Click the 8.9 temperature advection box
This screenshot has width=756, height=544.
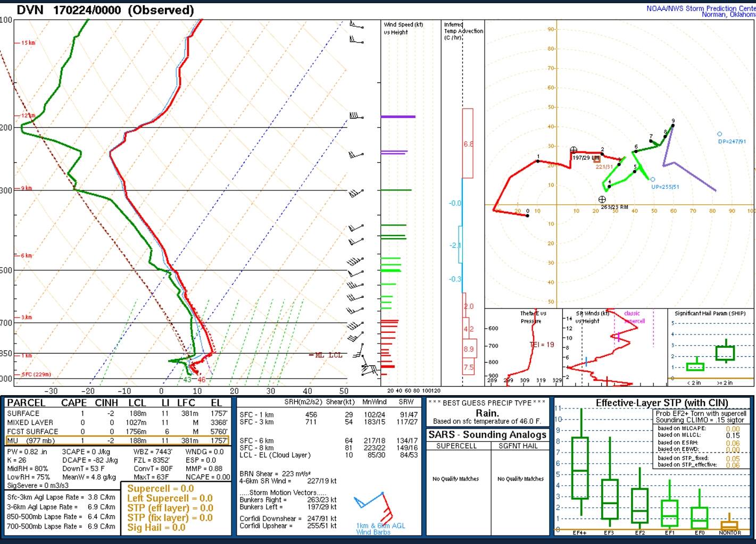[469, 349]
